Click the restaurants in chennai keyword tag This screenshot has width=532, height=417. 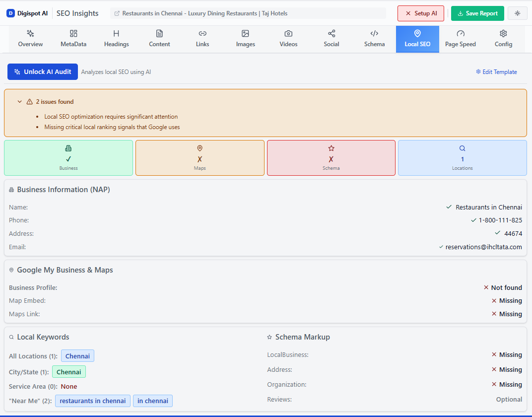point(92,401)
